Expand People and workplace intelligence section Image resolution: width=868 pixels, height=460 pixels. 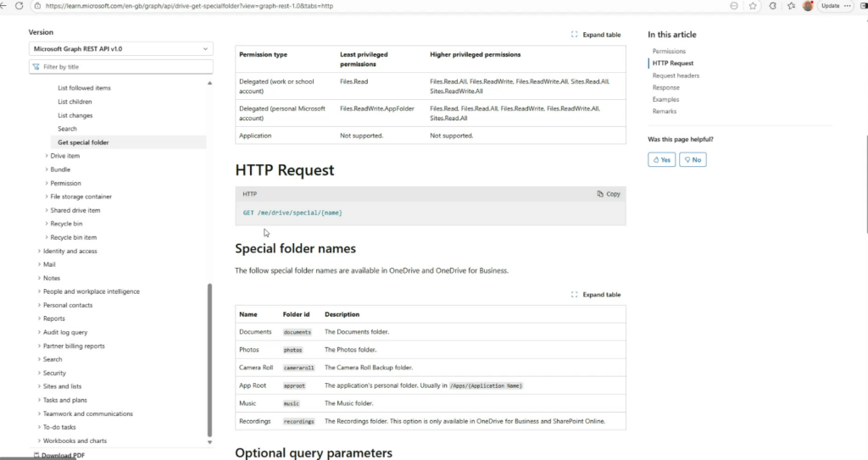91,291
